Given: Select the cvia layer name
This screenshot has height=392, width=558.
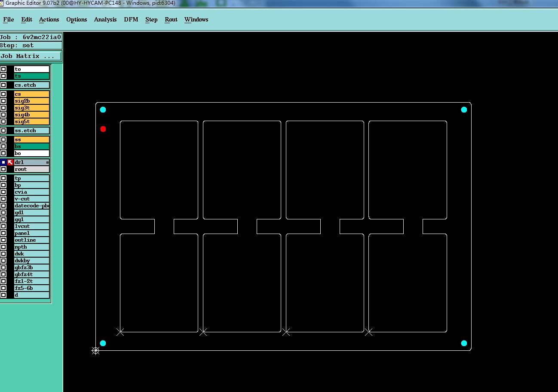Looking at the screenshot, I should pyautogui.click(x=32, y=192).
